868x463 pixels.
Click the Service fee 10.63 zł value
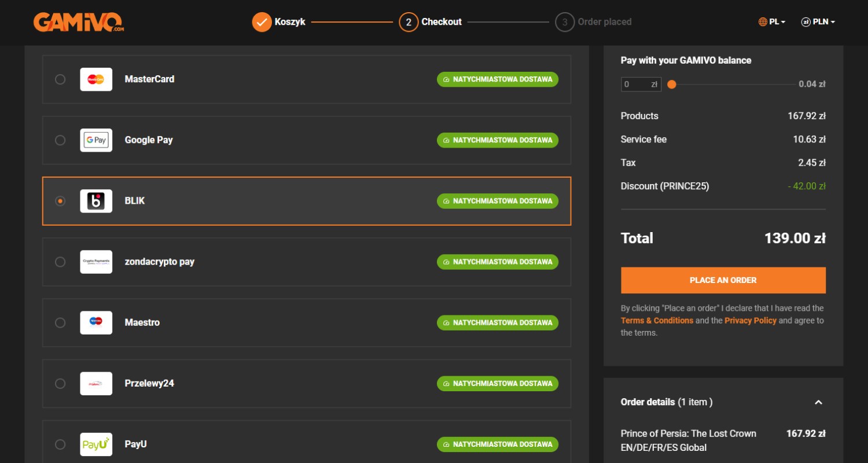[x=809, y=139]
